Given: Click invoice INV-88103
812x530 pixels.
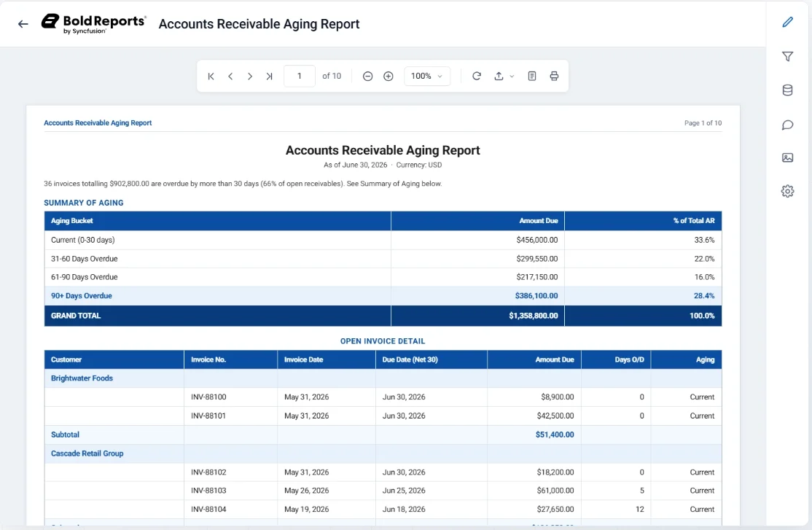Looking at the screenshot, I should point(208,490).
